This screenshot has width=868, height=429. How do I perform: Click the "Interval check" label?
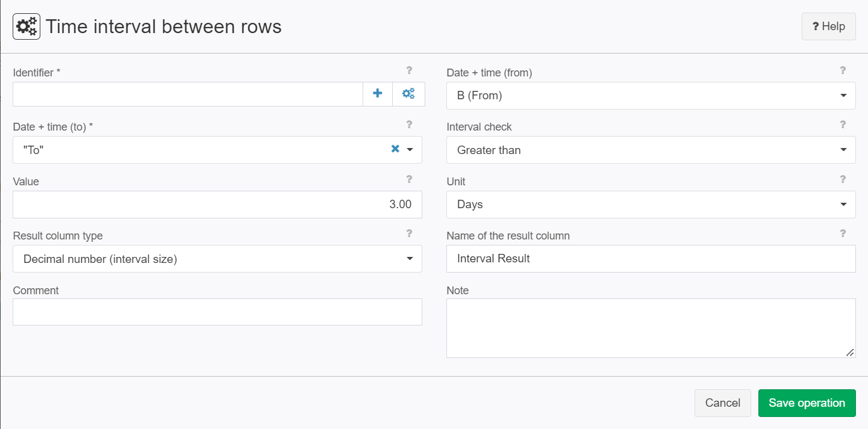coord(479,127)
